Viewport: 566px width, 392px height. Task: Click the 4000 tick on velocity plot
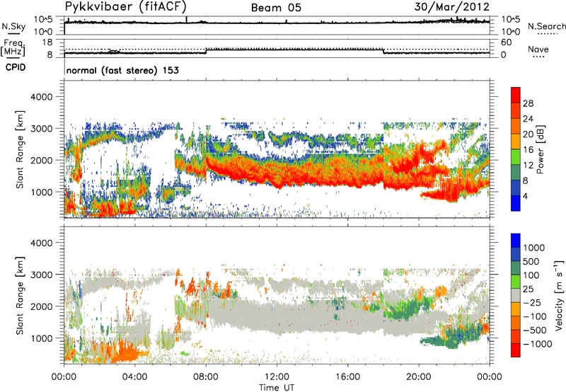click(41, 243)
